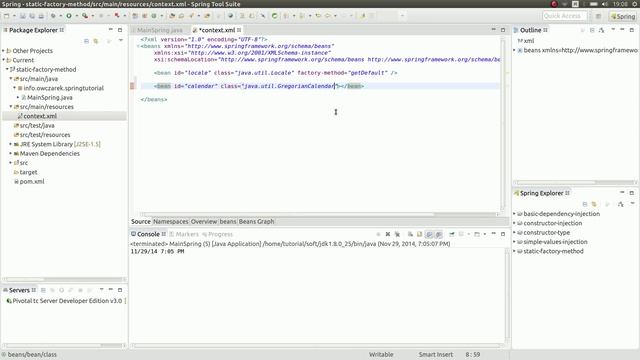Collapse all in Spring Explorer
640x360 pixels.
[585, 204]
